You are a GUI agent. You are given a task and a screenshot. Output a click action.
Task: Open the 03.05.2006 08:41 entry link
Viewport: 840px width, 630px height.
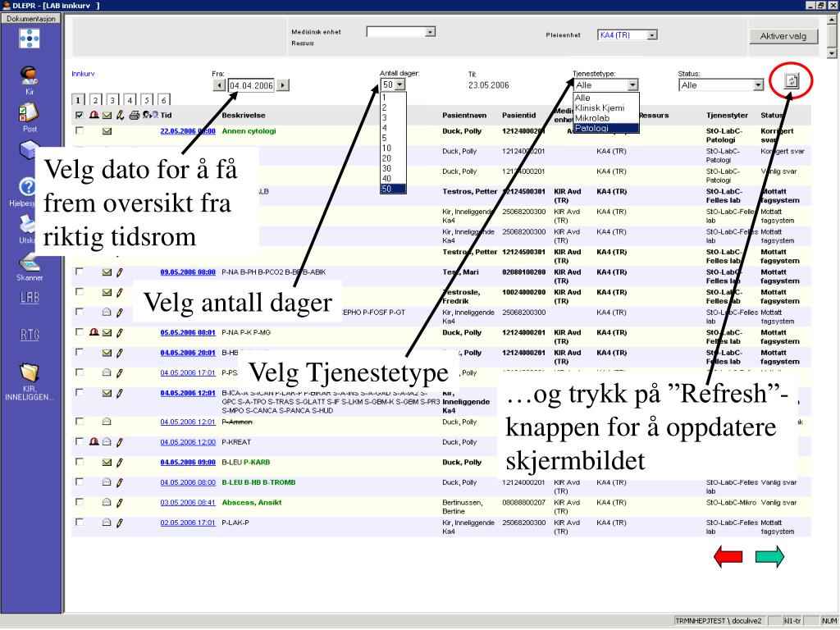[188, 503]
